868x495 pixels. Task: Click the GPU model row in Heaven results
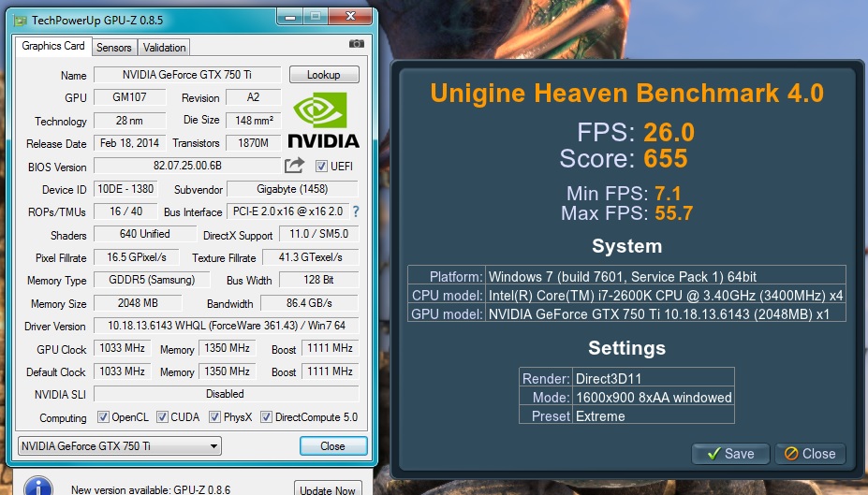point(626,314)
